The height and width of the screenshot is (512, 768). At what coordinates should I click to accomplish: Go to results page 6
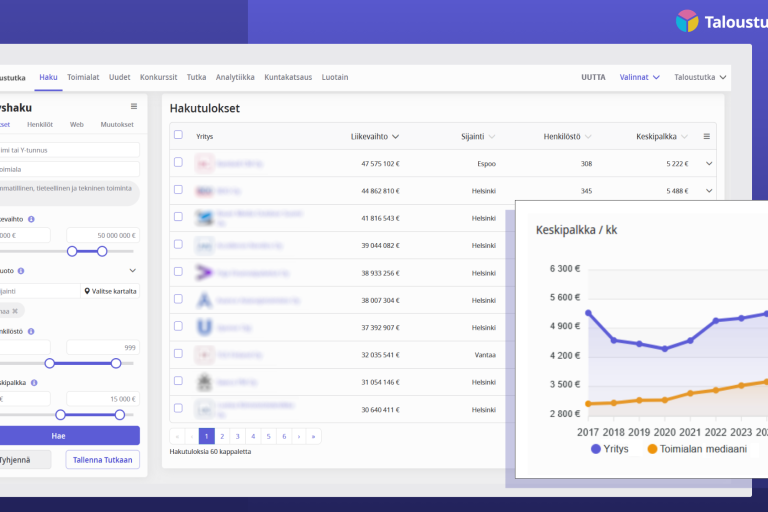[284, 436]
